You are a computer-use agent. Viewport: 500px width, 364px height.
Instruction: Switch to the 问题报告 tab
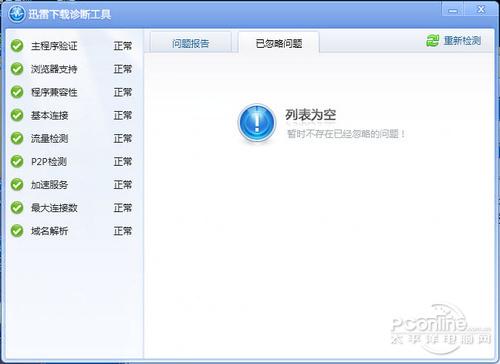click(191, 43)
